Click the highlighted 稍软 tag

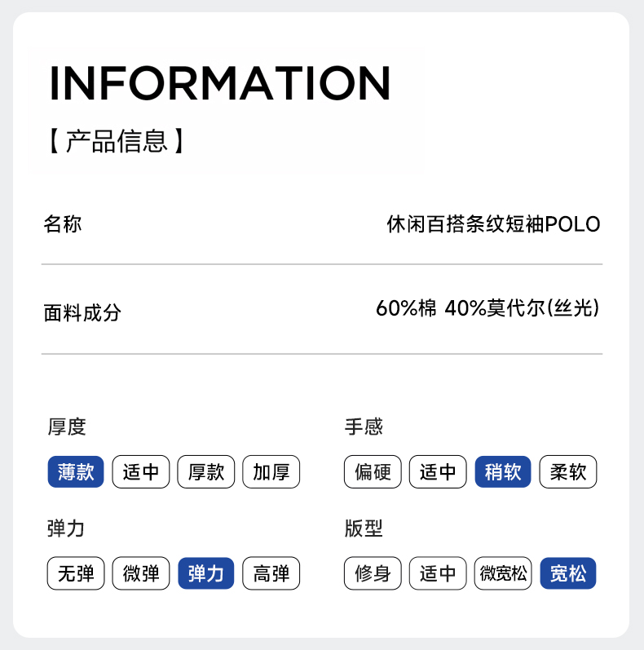pyautogui.click(x=503, y=471)
